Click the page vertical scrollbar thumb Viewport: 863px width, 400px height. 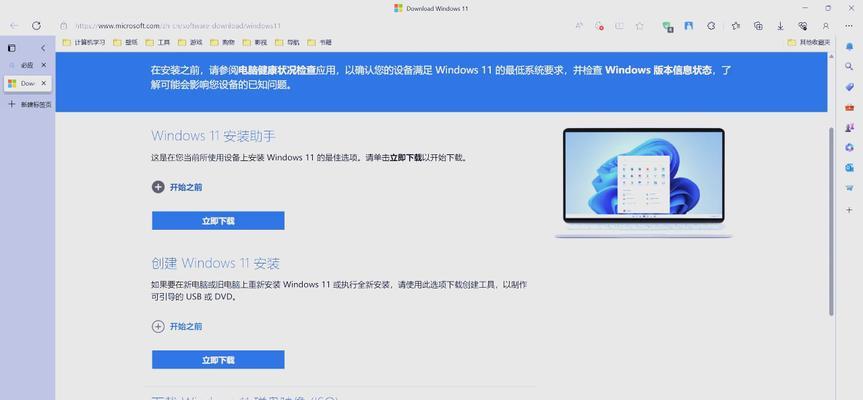831,221
